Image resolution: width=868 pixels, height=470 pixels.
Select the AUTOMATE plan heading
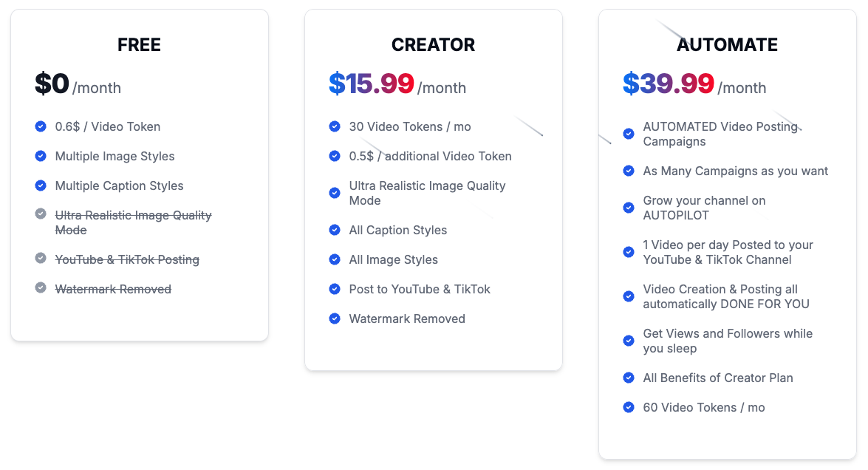pyautogui.click(x=727, y=45)
